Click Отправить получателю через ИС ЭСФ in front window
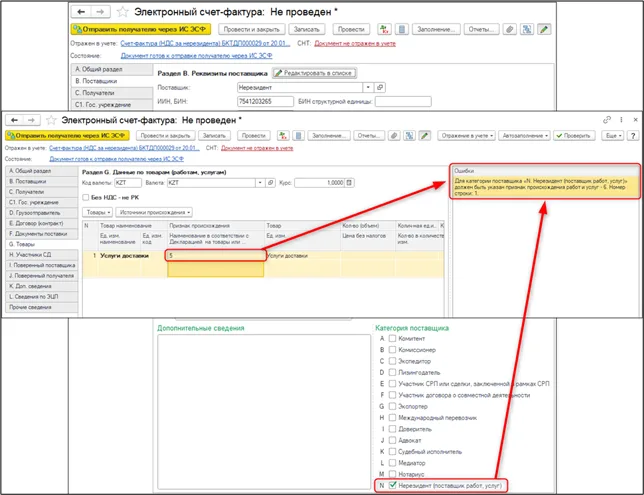 67,136
